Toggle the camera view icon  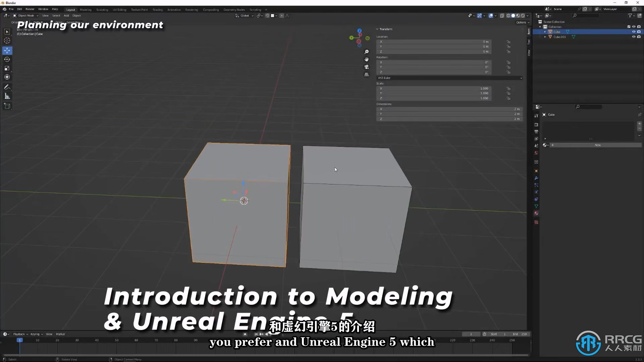[x=367, y=67]
